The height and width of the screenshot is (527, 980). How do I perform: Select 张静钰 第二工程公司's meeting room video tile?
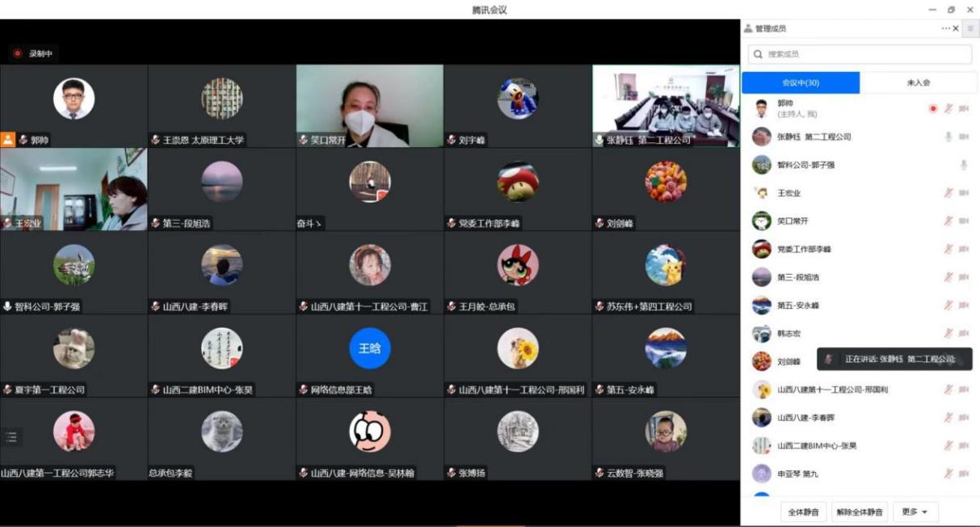[x=665, y=105]
